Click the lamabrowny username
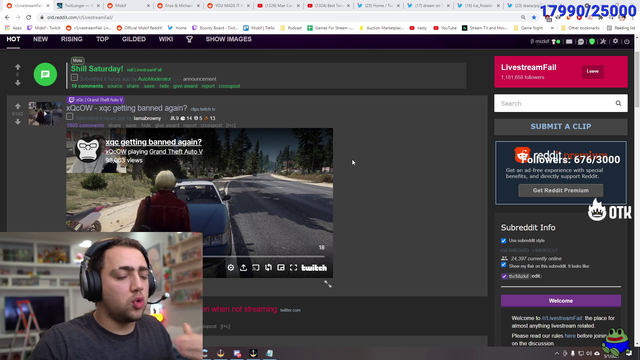640x360 pixels. pos(147,118)
